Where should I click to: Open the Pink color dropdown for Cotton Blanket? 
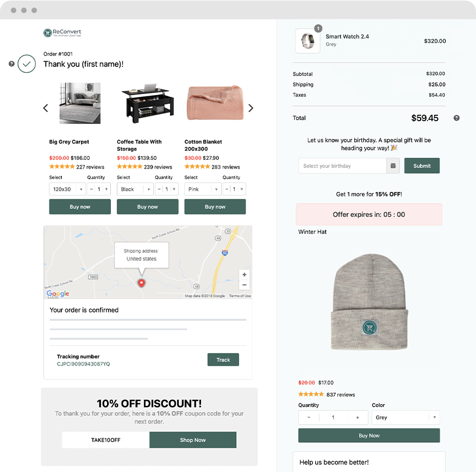click(202, 189)
